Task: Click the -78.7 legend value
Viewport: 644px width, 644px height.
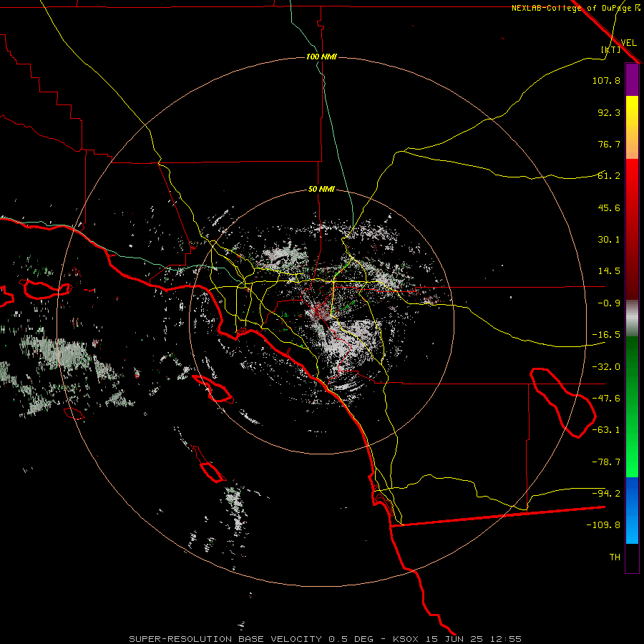Action: [606, 462]
